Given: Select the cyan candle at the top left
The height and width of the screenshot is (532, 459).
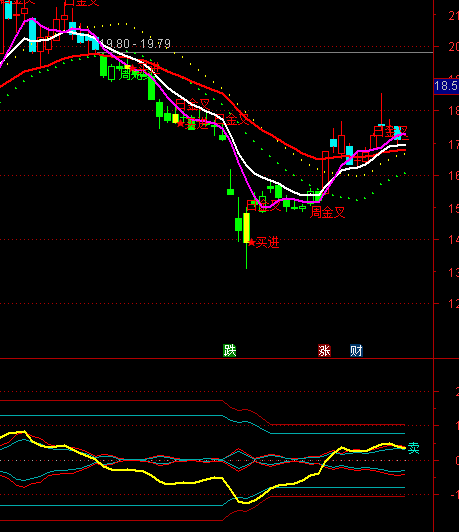Looking at the screenshot, I should coord(8,10).
